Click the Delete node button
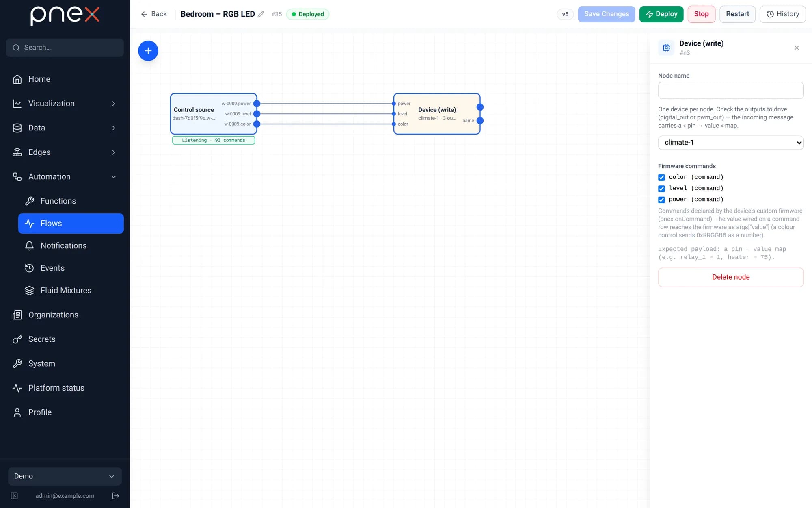Image resolution: width=812 pixels, height=508 pixels. [x=731, y=277]
